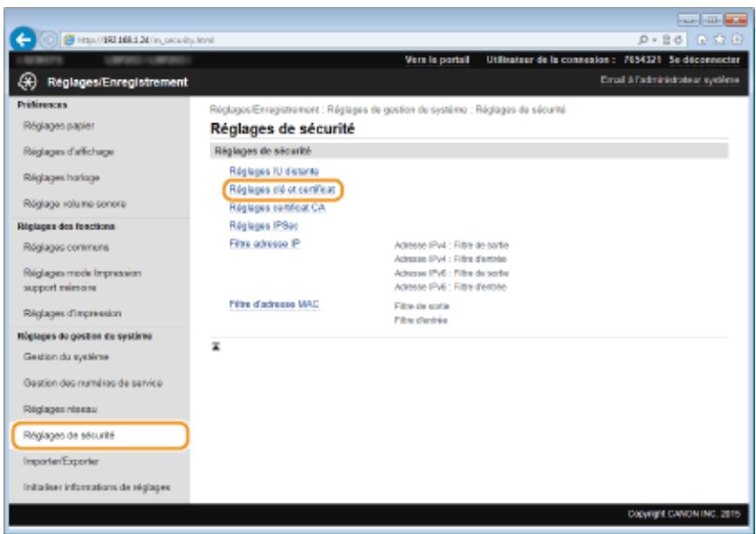Click the search magnifier icon in address bar
Viewport: 756px width, 534px height.
point(644,41)
